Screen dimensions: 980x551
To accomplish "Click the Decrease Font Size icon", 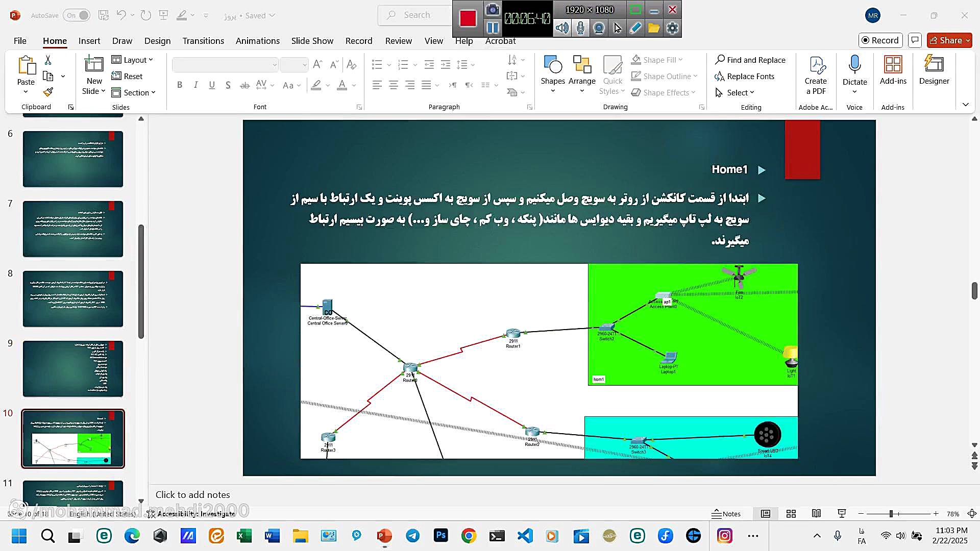I will [334, 64].
